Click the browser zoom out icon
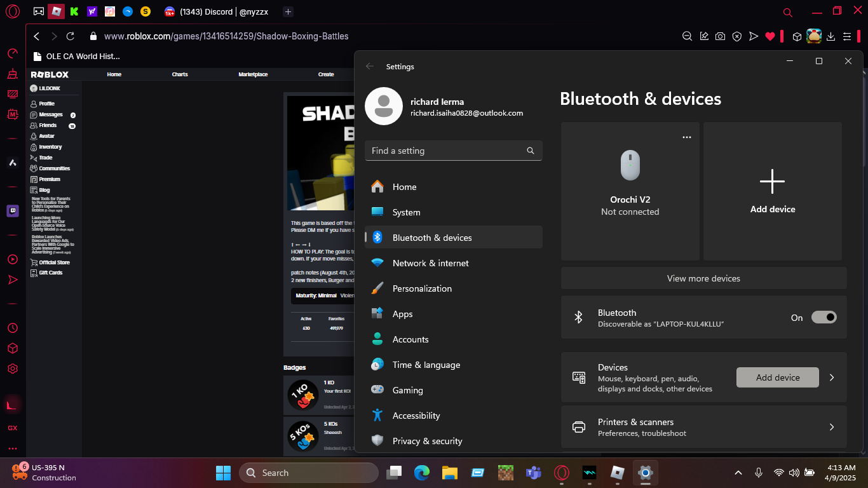The image size is (868, 488). coord(687,36)
